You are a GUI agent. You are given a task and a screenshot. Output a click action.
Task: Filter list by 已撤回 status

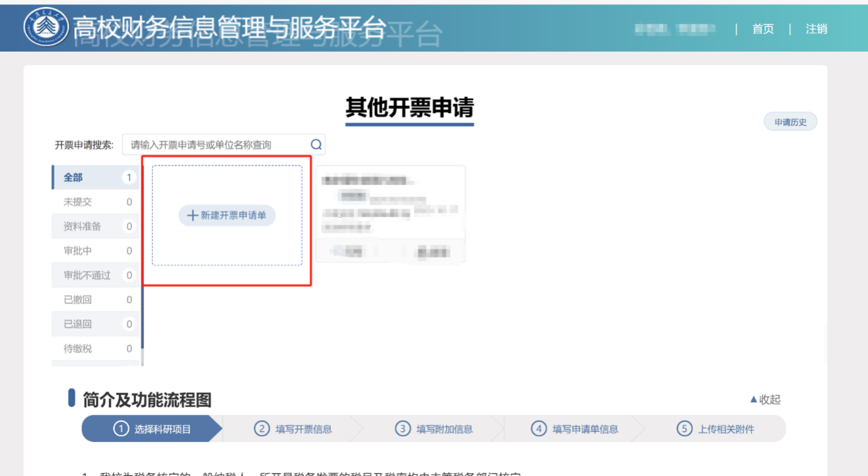77,300
